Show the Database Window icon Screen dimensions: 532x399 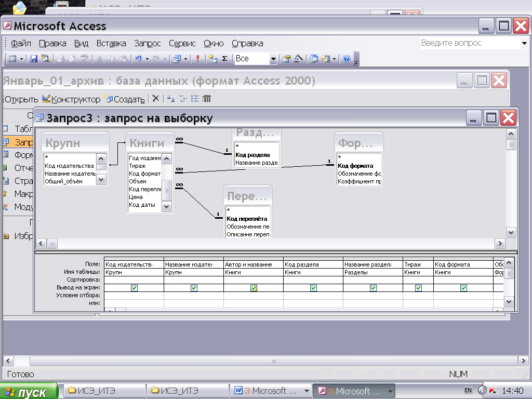point(314,59)
